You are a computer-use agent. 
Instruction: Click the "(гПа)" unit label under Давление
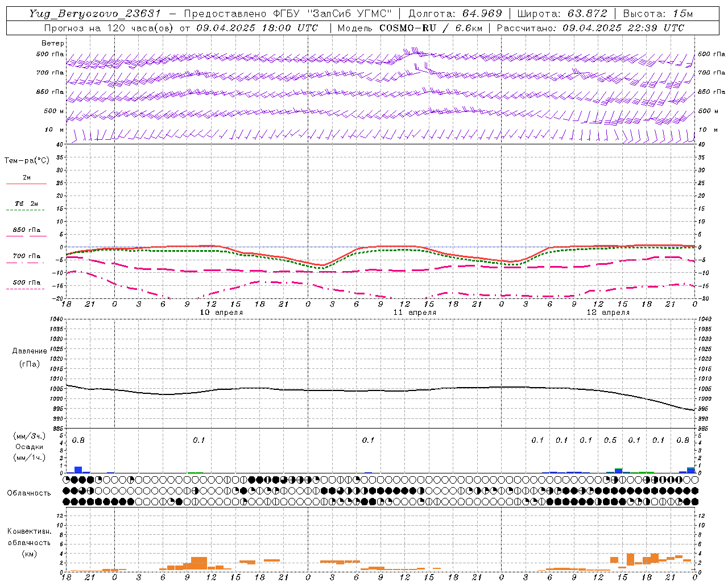pyautogui.click(x=29, y=364)
